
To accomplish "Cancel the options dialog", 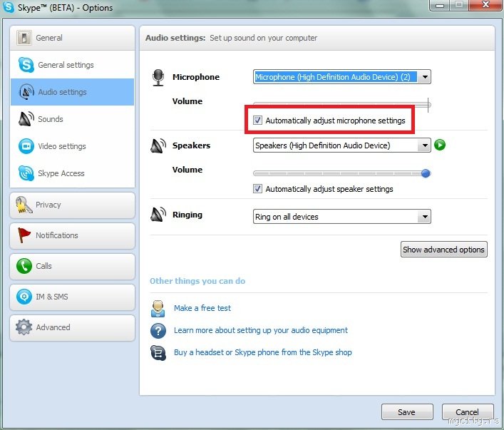I will pyautogui.click(x=468, y=412).
